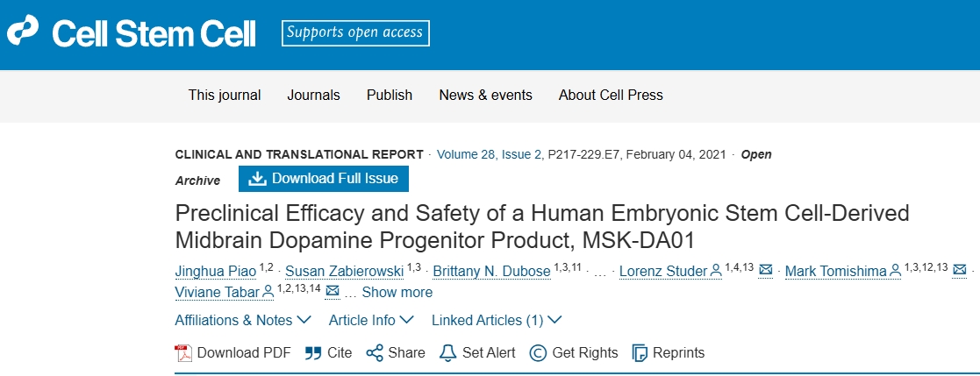
Task: Click the Reprints icon
Action: coord(640,353)
